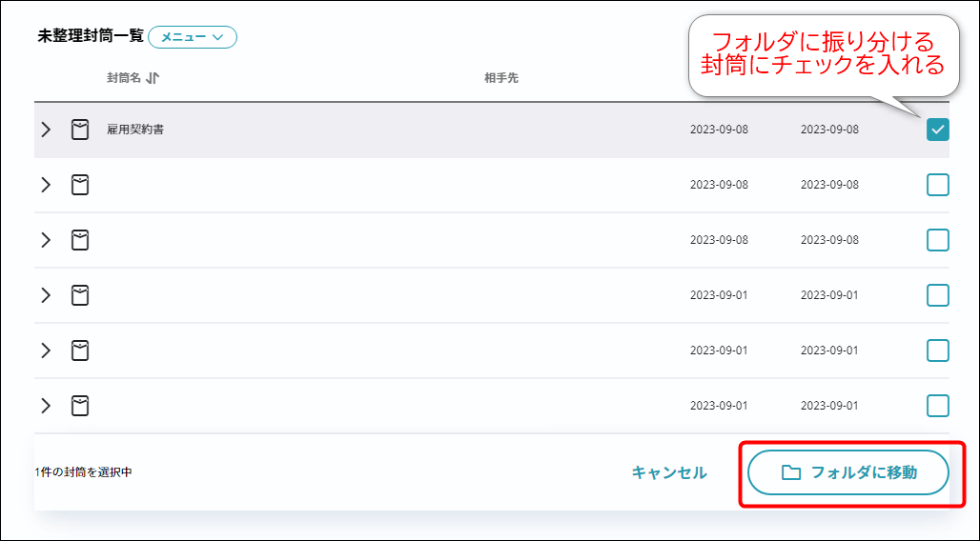Click the fourth row's envelope icon

pos(80,295)
